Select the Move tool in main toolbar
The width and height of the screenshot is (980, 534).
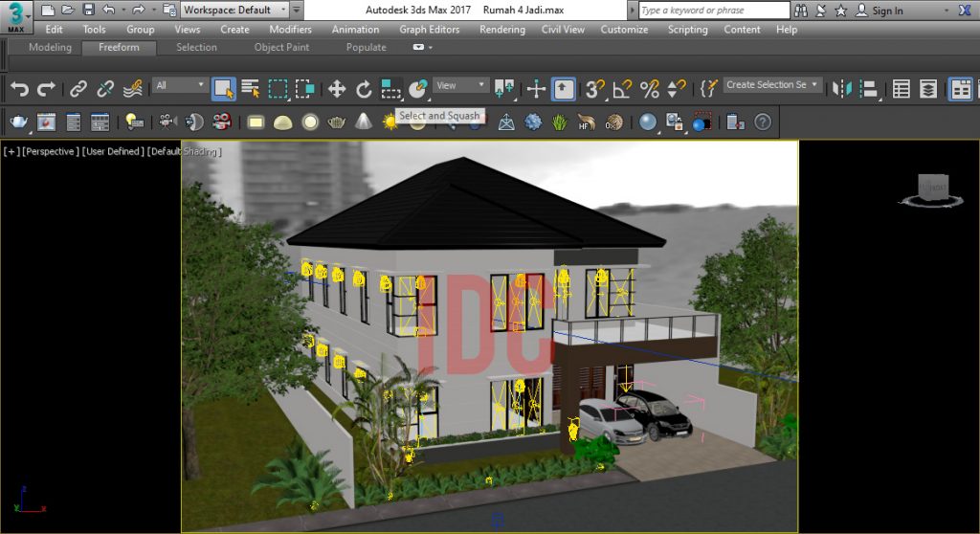click(x=336, y=89)
